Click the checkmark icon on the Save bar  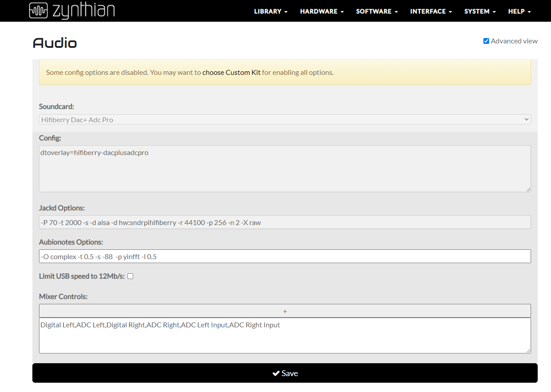(x=276, y=373)
